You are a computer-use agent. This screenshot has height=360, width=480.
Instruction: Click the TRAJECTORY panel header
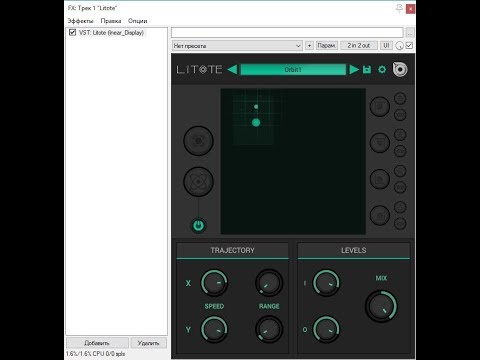(232, 250)
